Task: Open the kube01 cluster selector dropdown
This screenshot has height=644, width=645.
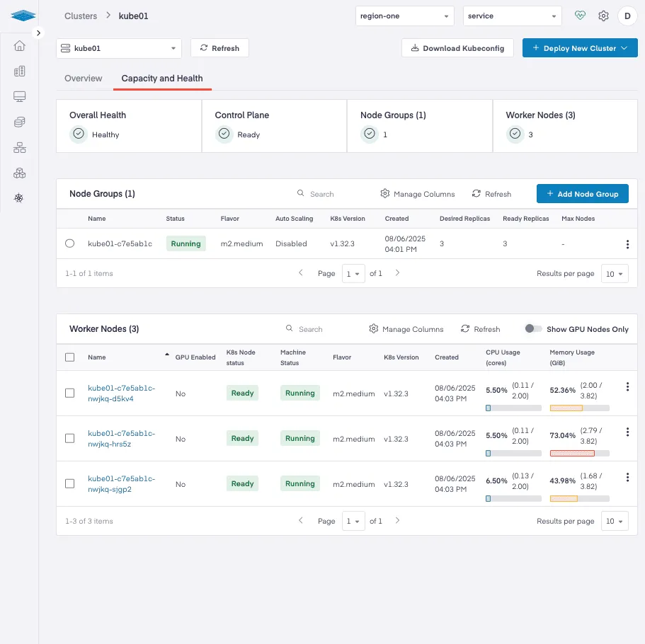Action: click(x=119, y=49)
